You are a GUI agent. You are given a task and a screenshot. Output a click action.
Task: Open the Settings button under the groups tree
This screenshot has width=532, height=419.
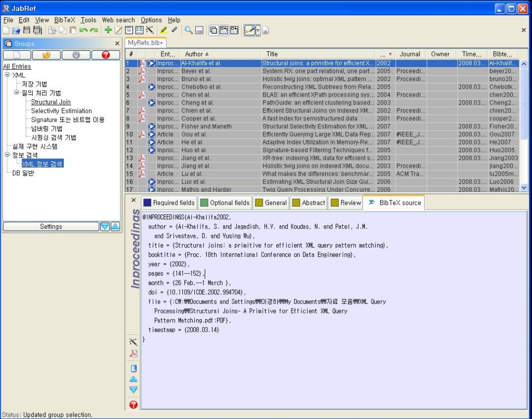[51, 226]
